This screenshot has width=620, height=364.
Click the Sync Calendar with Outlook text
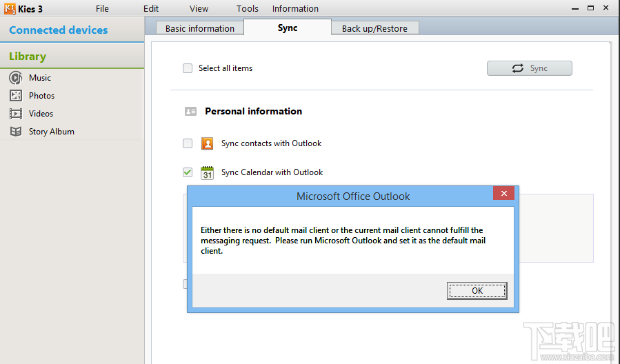click(272, 172)
